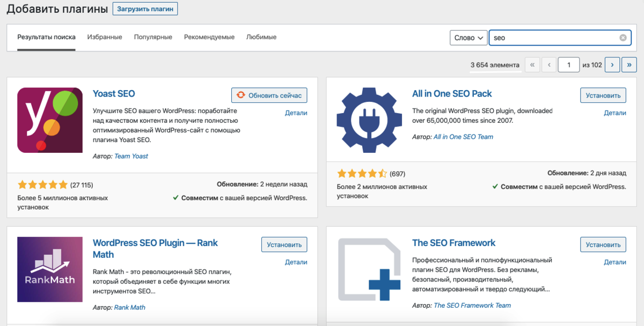Click the Rank Math plugin logo

[x=50, y=269]
